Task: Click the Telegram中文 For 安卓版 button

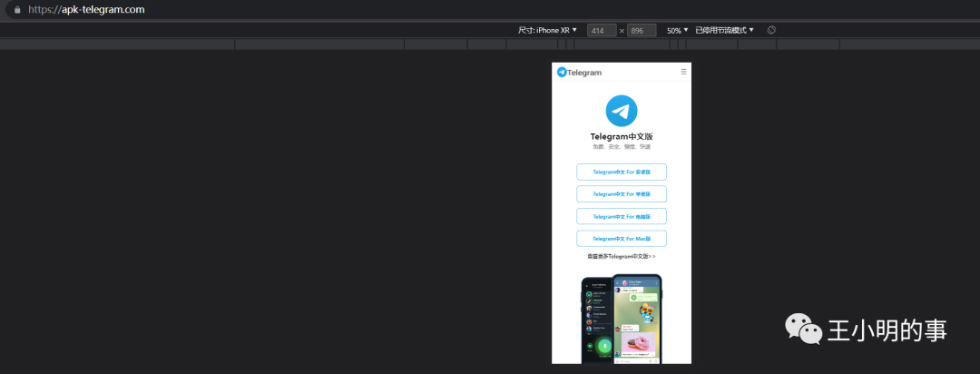Action: [622, 172]
